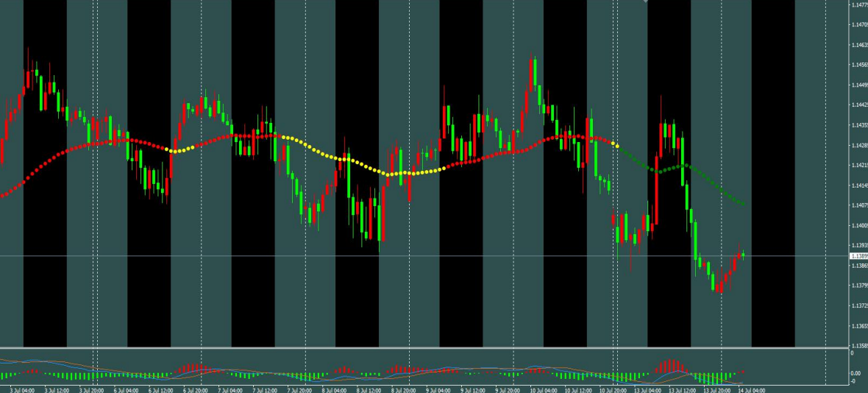Click the 8 Jul 12:00 time label
The width and height of the screenshot is (868, 393).
click(x=369, y=390)
